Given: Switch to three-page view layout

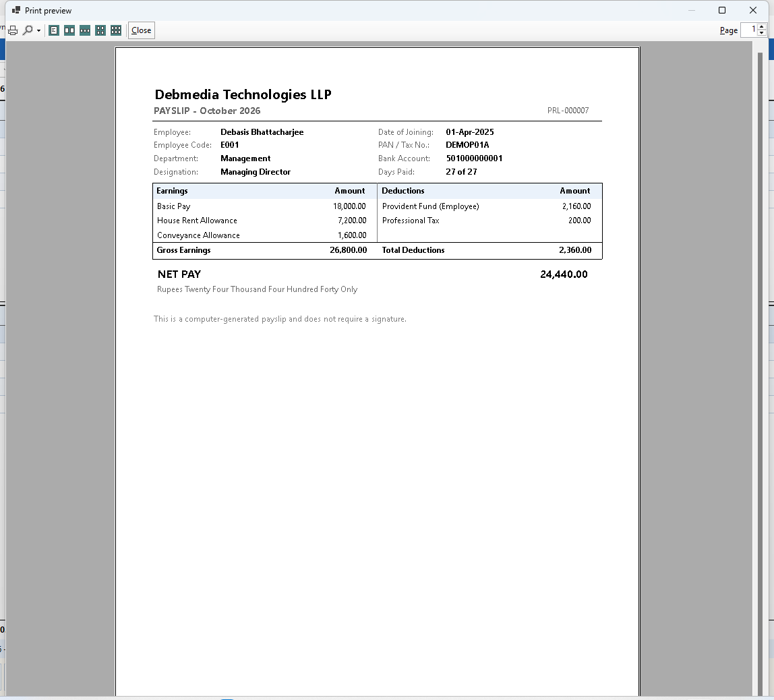Looking at the screenshot, I should [x=85, y=30].
